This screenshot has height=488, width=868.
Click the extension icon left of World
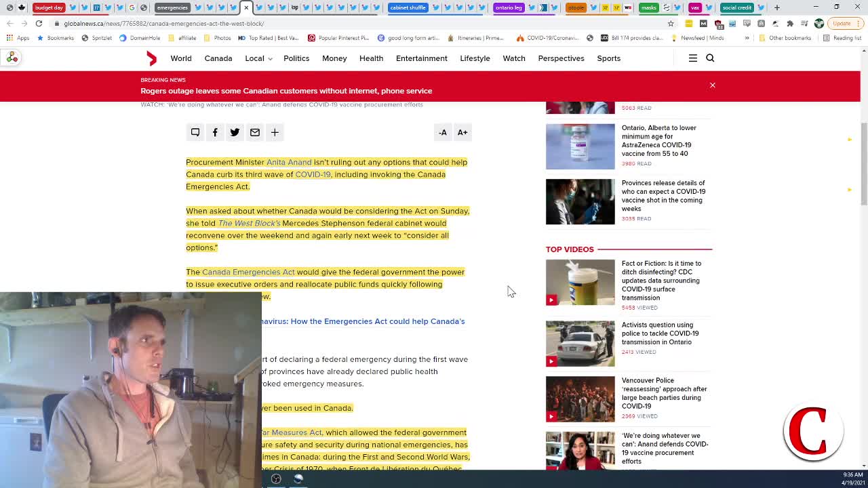pos(12,58)
